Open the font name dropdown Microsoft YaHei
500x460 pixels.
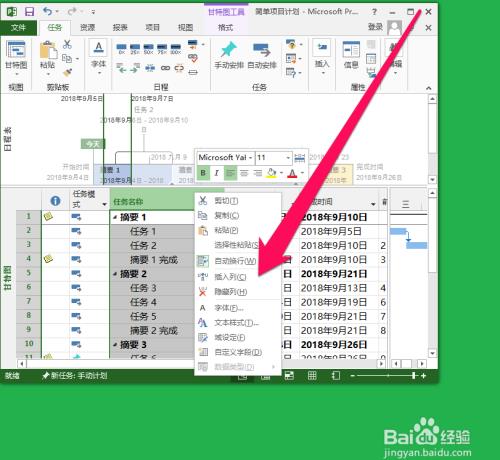click(x=225, y=157)
